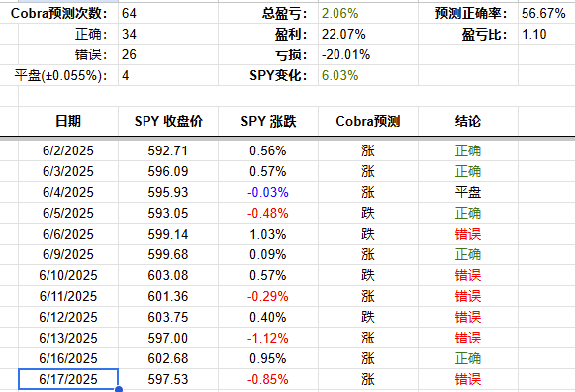Click the 日期 column header cell
This screenshot has width=575, height=392.
(x=68, y=121)
